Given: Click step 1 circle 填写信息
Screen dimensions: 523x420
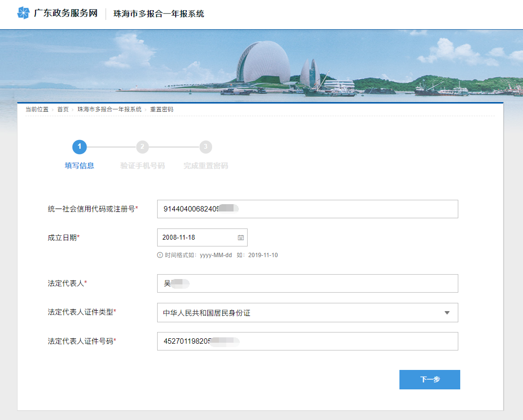Looking at the screenshot, I should point(79,147).
